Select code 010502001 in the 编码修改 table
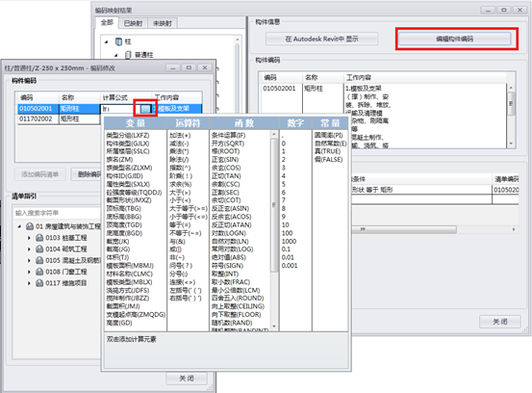Image resolution: width=532 pixels, height=393 pixels. (x=36, y=109)
